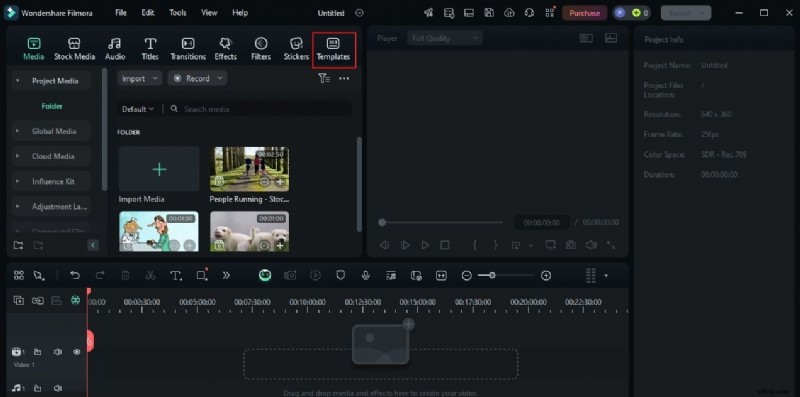Add a new track in timeline header
This screenshot has width=800, height=397.
[18, 301]
